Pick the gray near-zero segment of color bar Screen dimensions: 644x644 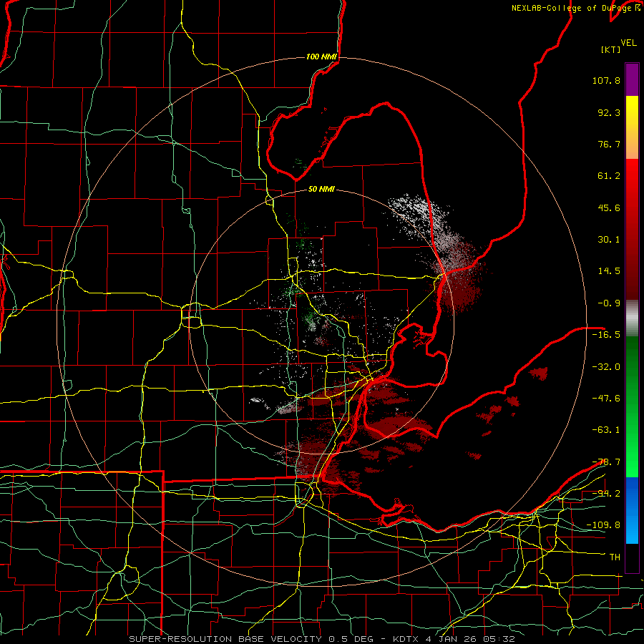click(x=632, y=318)
